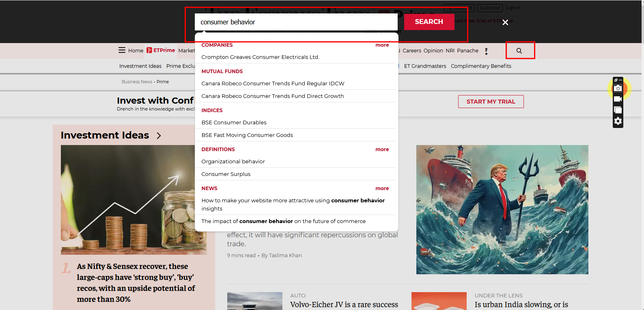
Task: Open the ETPrime tab in navigation
Action: click(161, 50)
